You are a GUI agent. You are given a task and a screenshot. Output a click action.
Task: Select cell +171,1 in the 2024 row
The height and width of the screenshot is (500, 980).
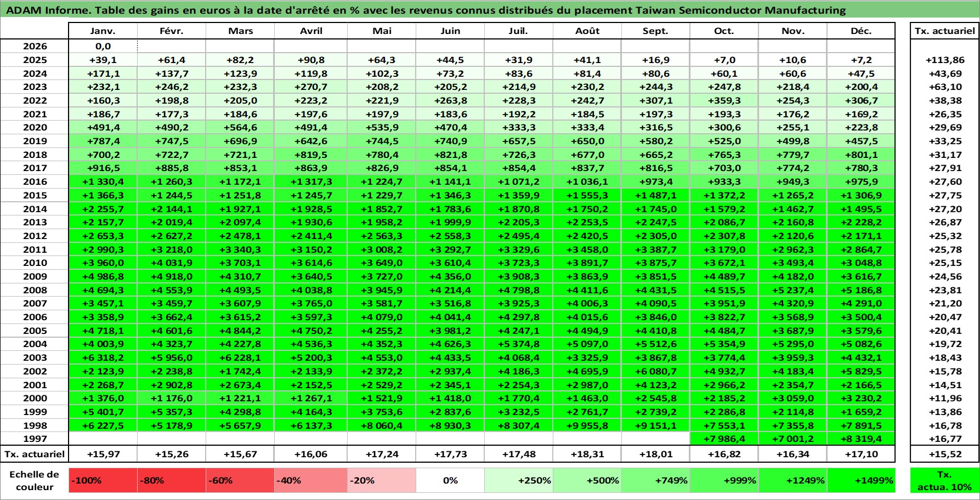tap(103, 73)
